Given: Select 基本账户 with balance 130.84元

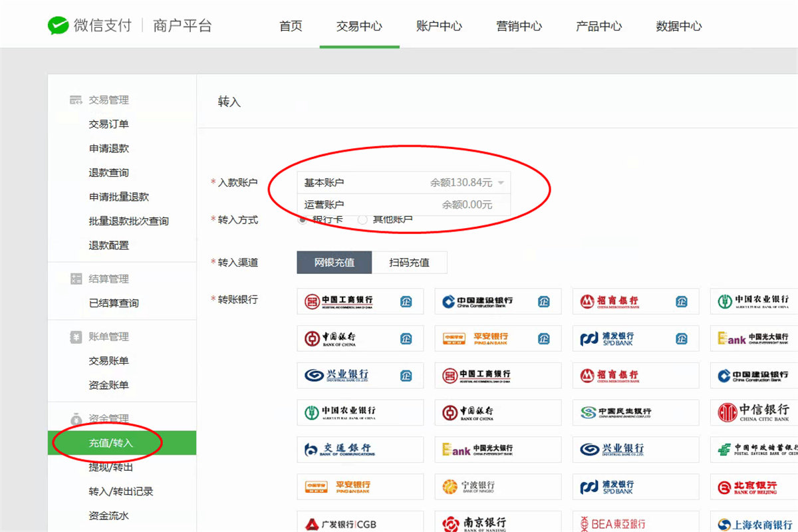Looking at the screenshot, I should [x=399, y=183].
